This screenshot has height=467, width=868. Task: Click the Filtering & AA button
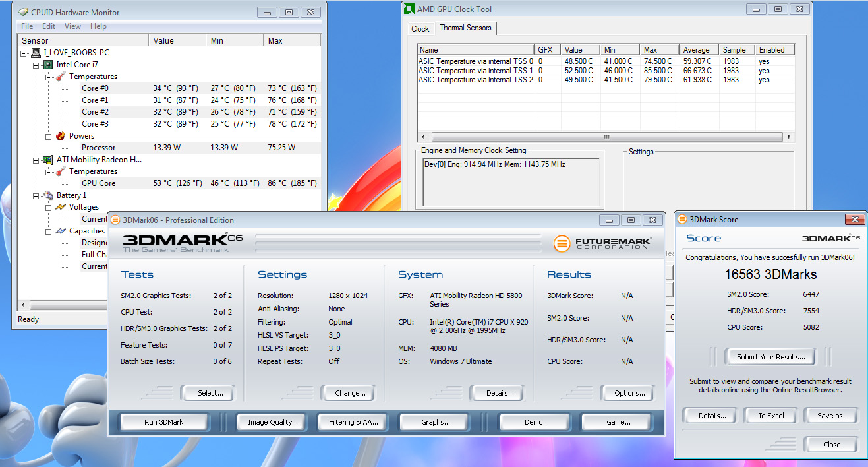click(353, 422)
